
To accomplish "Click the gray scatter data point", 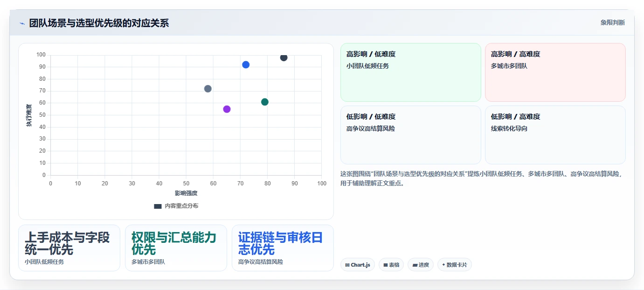I will (208, 89).
